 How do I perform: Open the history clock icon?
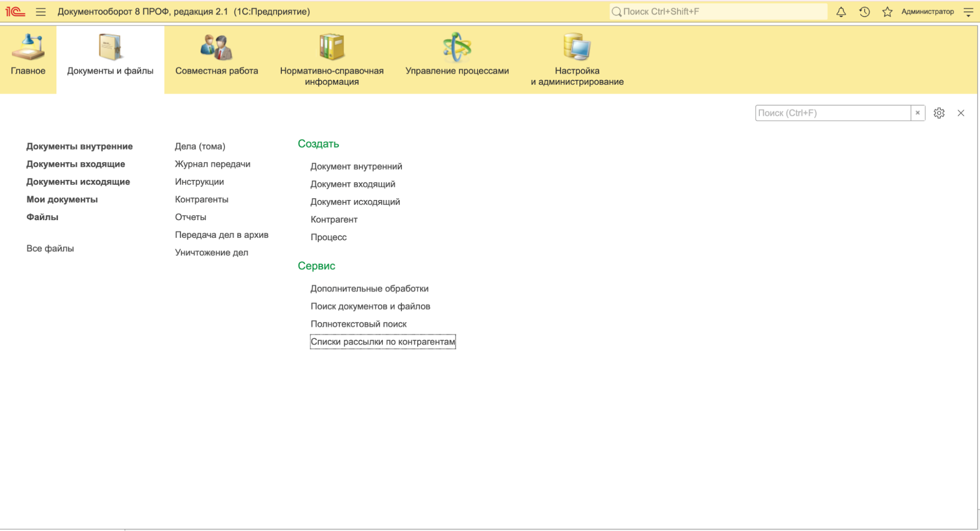click(x=864, y=12)
